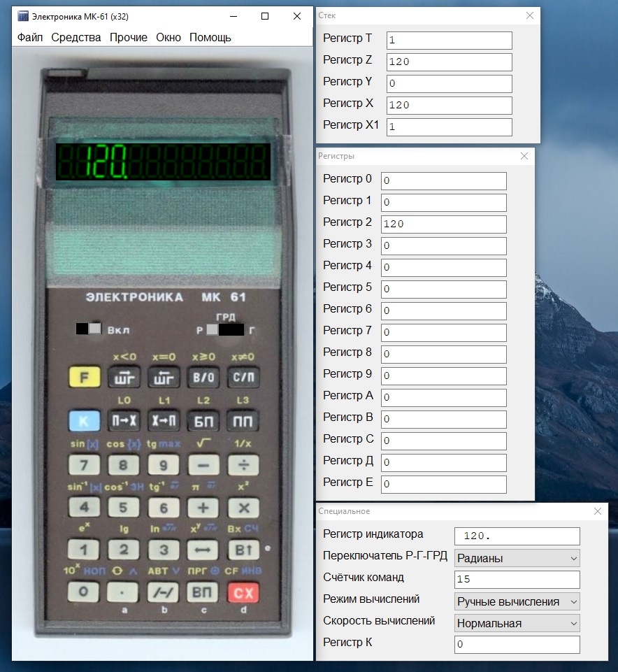The width and height of the screenshot is (618, 672).
Task: Close the Стек panel
Action: click(530, 15)
